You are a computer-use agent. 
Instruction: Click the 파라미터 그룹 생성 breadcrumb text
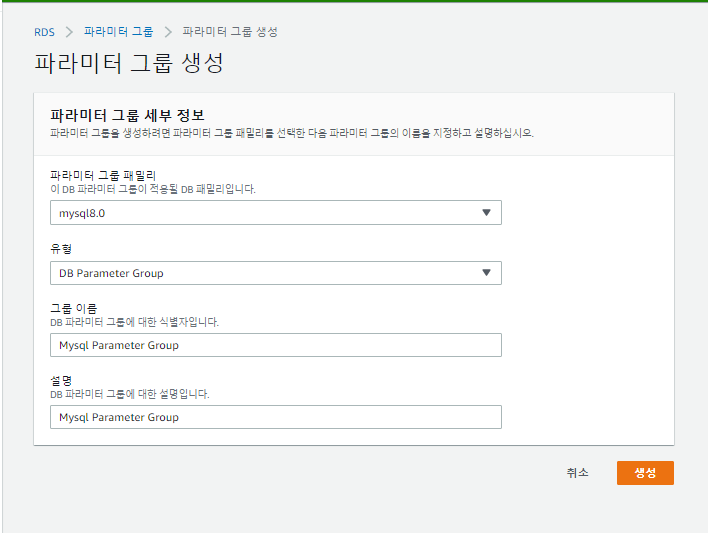click(230, 32)
